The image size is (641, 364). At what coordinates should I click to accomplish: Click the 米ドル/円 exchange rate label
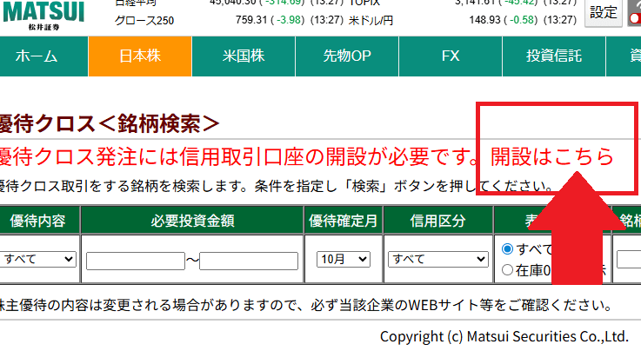pos(371,19)
